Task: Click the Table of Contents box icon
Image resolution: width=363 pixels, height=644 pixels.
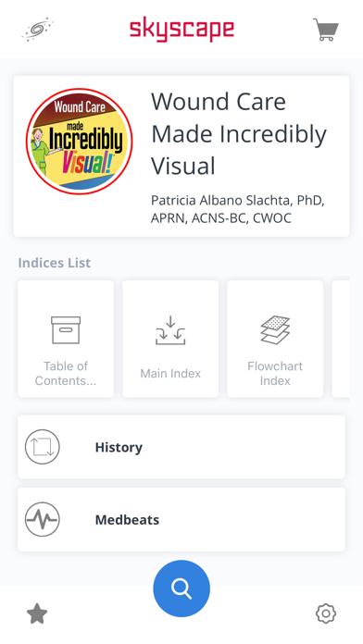Action: 66,329
